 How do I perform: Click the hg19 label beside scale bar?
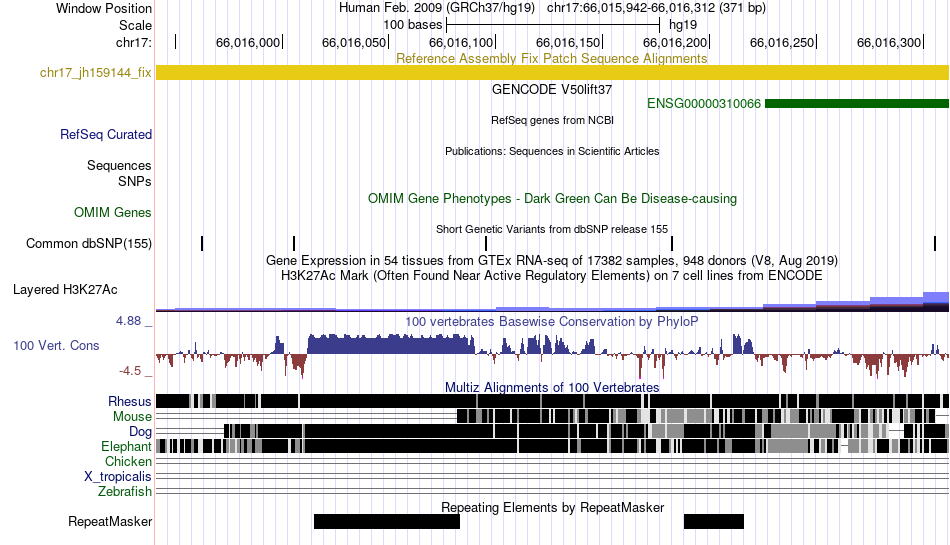(x=683, y=25)
